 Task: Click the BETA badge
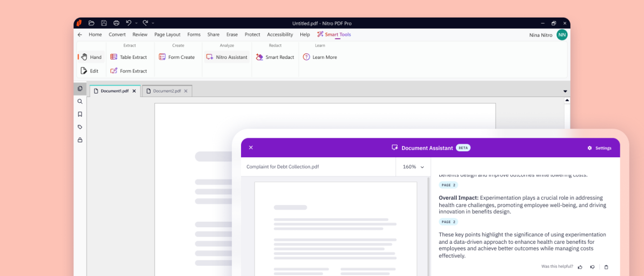(463, 148)
